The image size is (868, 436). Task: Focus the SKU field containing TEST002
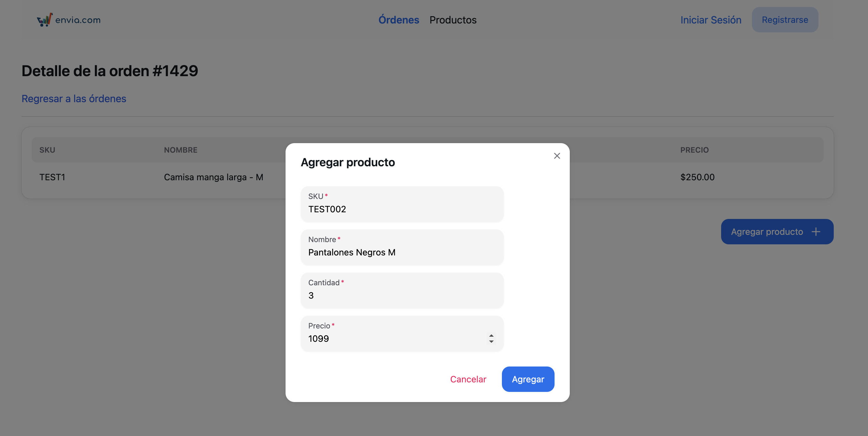point(402,209)
